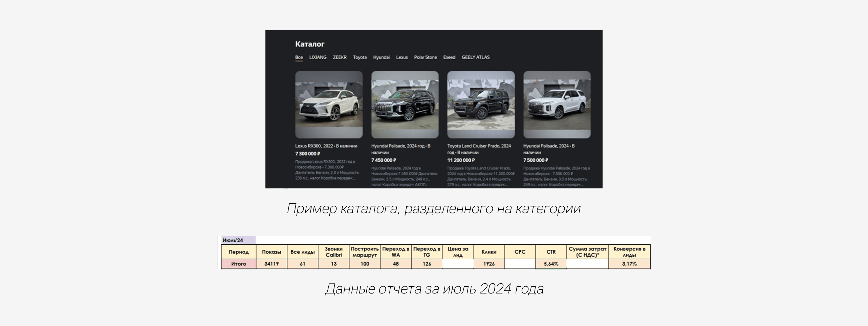The image size is (868, 326).
Task: Select the 'Звонки Calibri' header cell
Action: point(333,252)
